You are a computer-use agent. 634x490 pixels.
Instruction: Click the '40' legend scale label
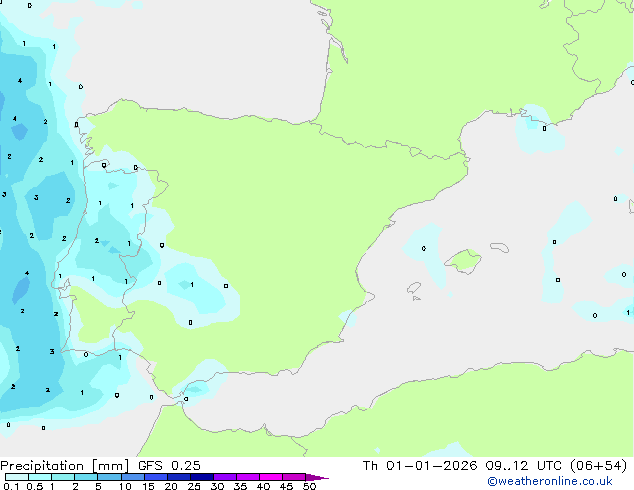click(263, 486)
